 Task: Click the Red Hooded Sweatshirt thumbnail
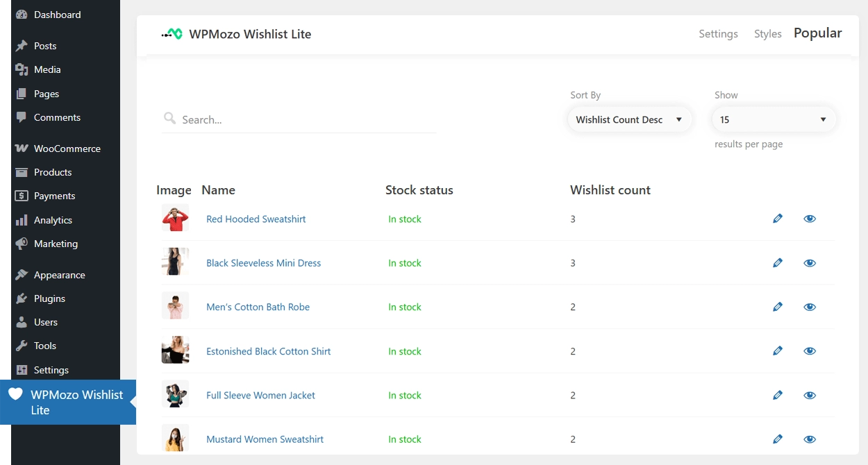click(x=175, y=219)
